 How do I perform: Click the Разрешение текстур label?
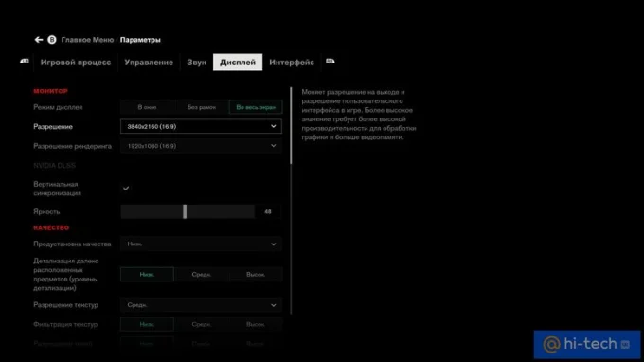click(65, 305)
